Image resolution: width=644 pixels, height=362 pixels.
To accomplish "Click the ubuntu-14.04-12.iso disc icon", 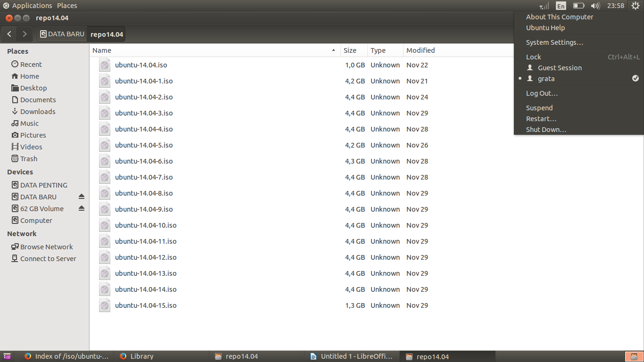I will [x=105, y=257].
